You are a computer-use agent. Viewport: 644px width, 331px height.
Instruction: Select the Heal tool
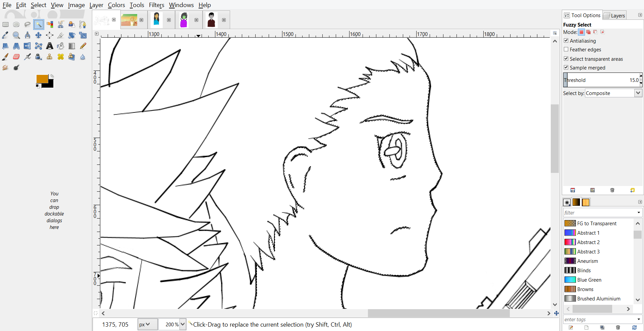pyautogui.click(x=61, y=57)
